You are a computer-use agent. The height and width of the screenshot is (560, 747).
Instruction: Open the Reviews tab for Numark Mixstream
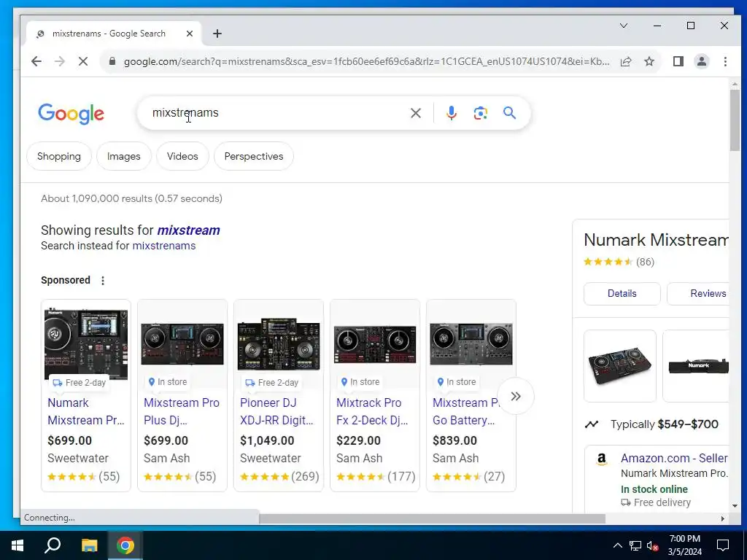698,293
